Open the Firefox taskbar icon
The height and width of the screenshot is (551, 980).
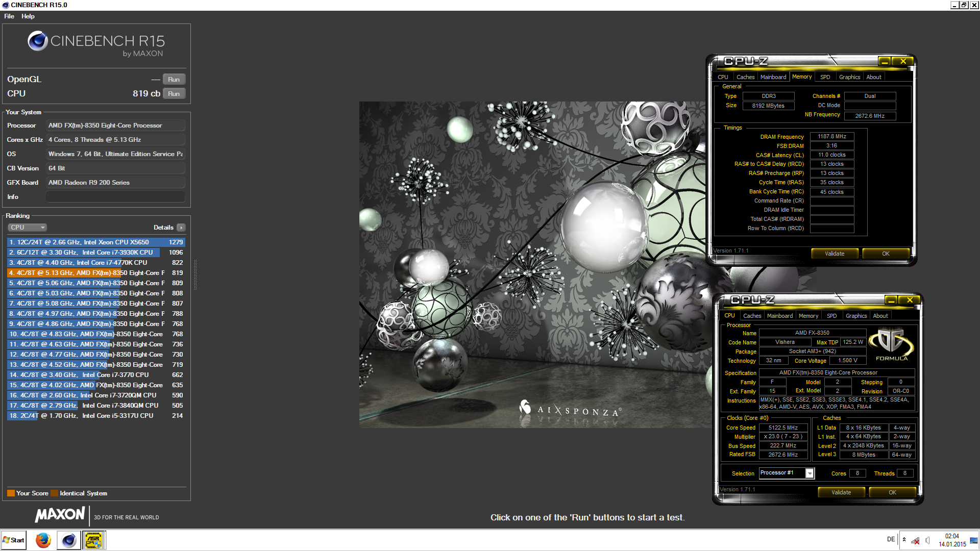[43, 540]
